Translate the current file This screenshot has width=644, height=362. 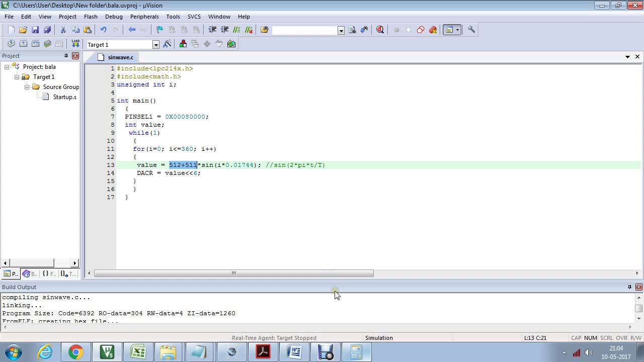point(11,44)
